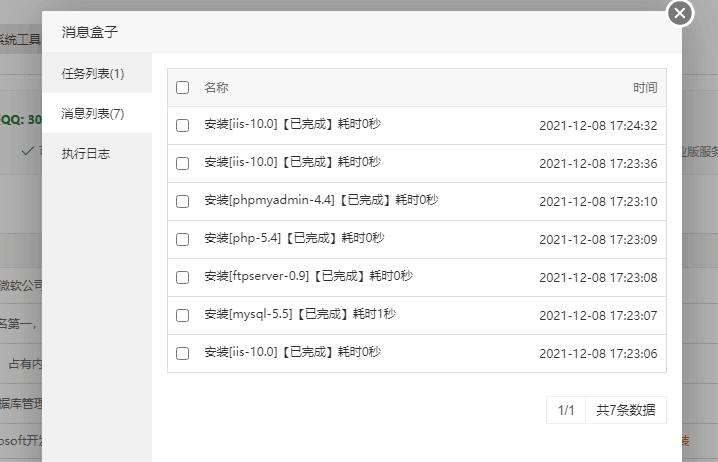Check the box for the 17:23:06 iis-10.0 message

coord(182,353)
